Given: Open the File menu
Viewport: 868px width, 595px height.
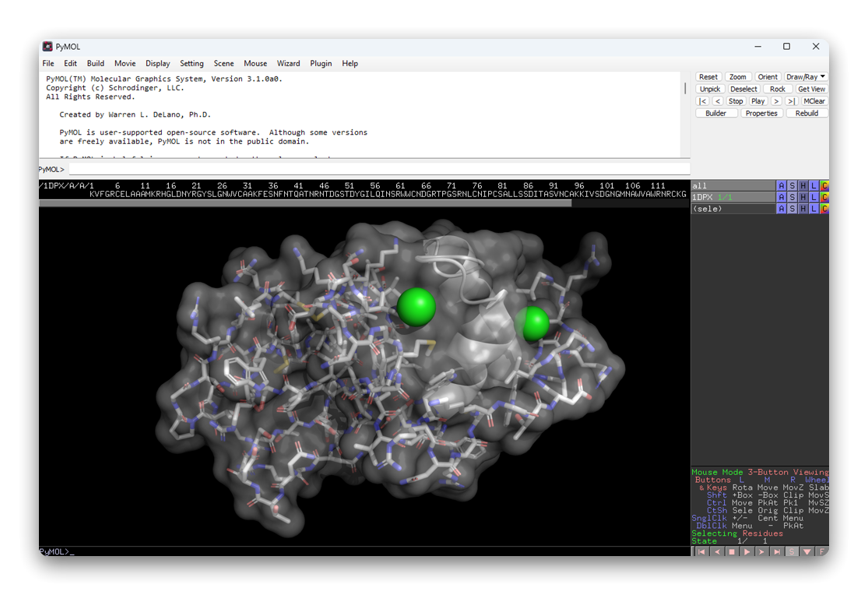Looking at the screenshot, I should 48,64.
